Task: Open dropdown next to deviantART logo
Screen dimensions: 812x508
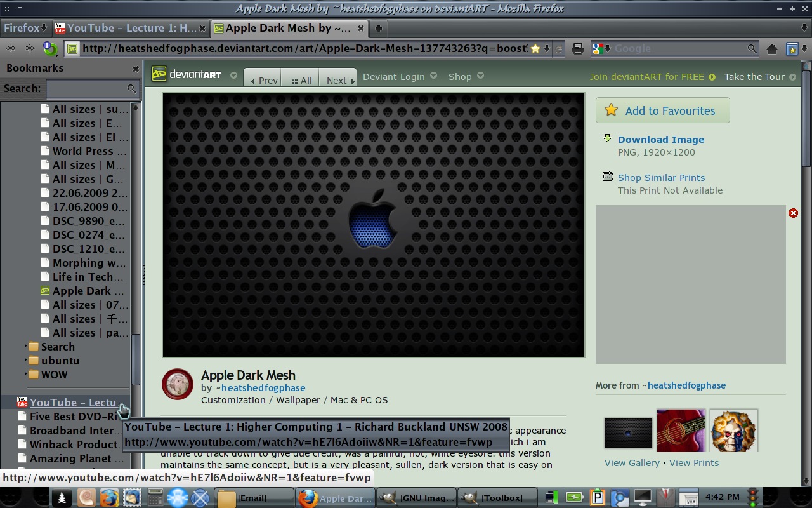Action: (x=233, y=75)
